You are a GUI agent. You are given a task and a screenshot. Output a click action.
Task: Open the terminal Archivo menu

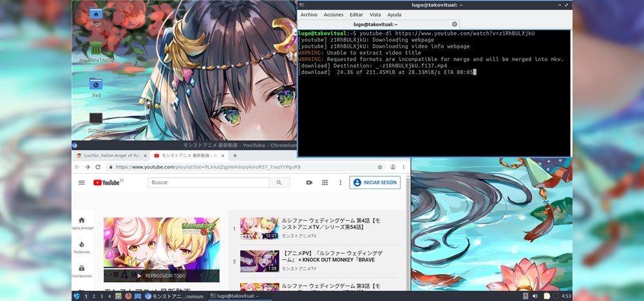309,15
